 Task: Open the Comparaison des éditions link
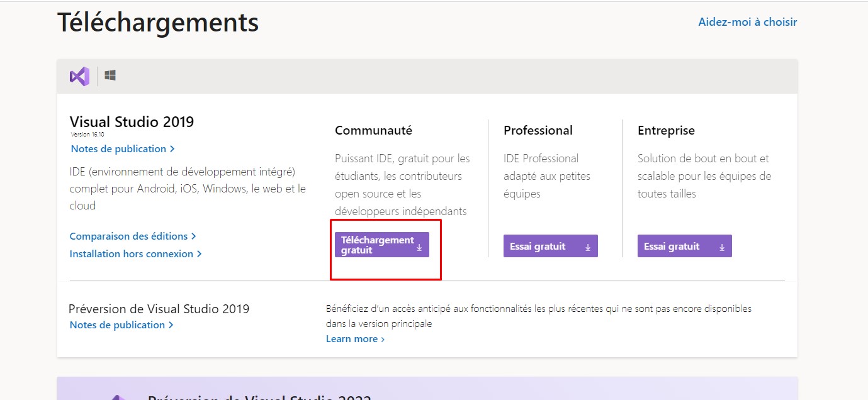coord(128,236)
